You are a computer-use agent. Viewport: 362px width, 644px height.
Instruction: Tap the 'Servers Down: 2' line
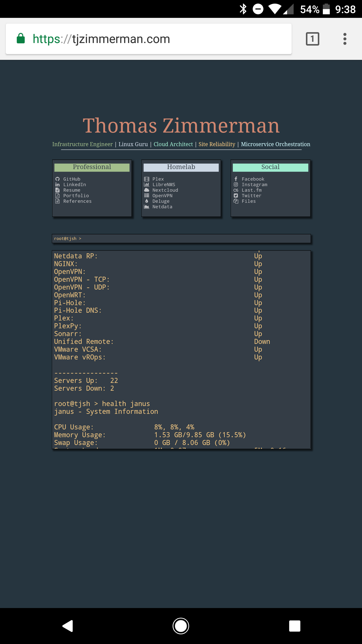pyautogui.click(x=84, y=388)
